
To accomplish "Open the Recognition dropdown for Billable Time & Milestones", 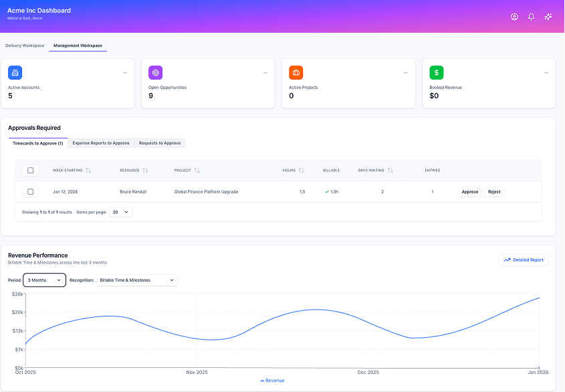I will [x=137, y=280].
